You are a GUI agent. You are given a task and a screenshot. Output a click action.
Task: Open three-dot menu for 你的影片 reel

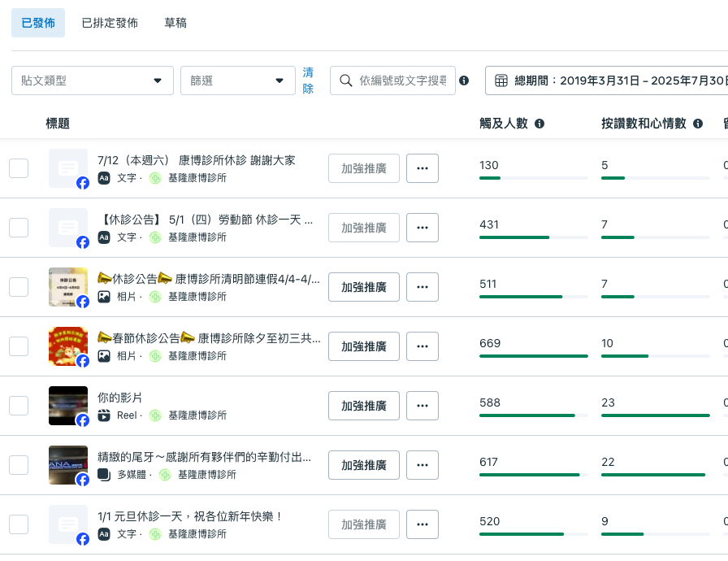[x=422, y=406]
